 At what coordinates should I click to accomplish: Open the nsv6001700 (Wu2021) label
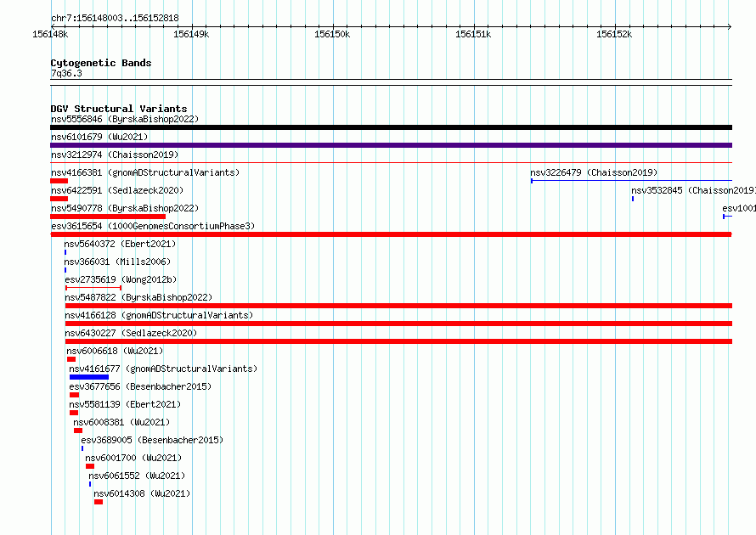click(x=133, y=458)
